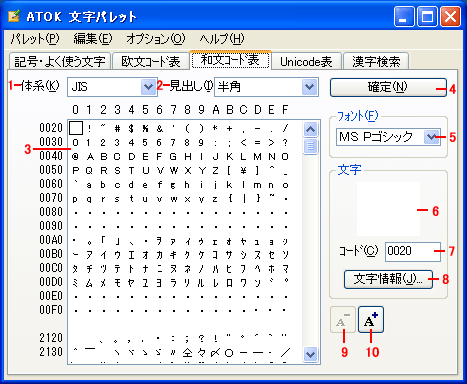Switch to the 漢字検索 tab
The image size is (467, 384).
pyautogui.click(x=376, y=61)
